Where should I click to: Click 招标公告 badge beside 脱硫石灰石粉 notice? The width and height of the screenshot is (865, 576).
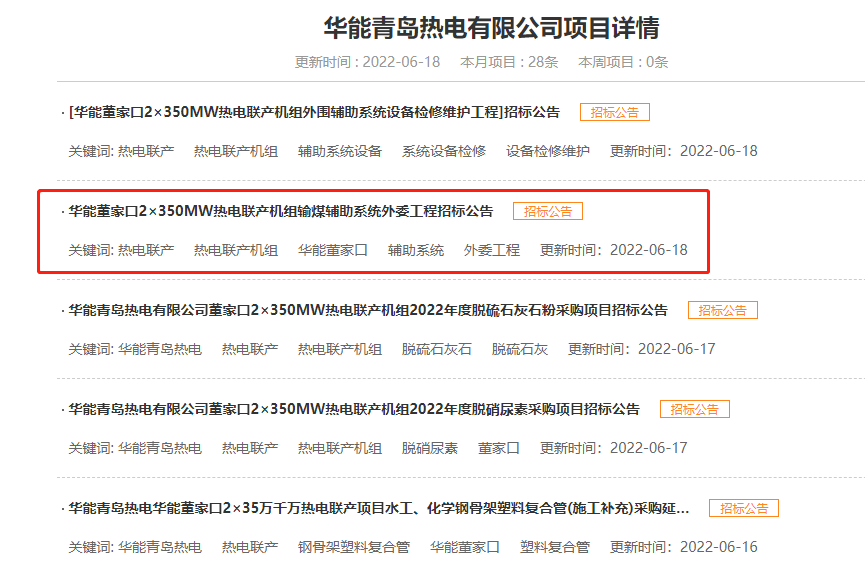tap(722, 310)
